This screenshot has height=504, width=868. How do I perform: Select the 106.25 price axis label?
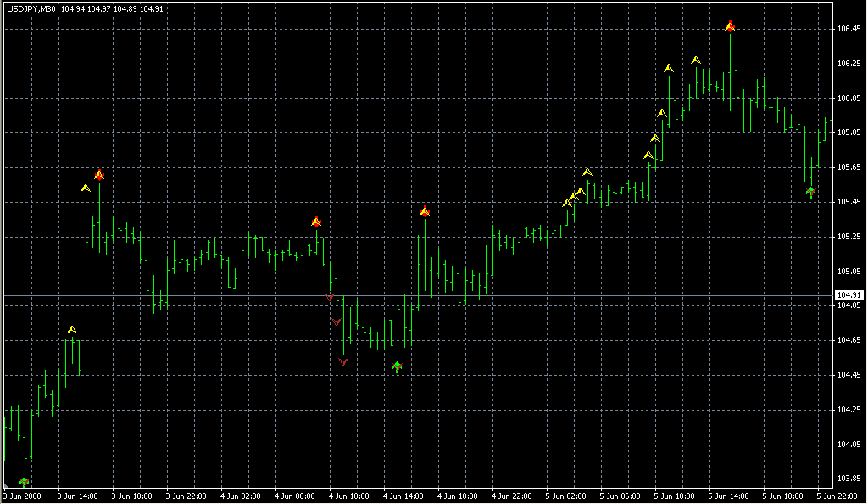849,64
